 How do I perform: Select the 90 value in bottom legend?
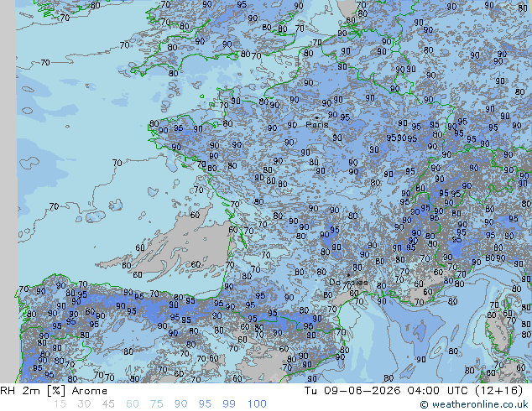coord(181,404)
